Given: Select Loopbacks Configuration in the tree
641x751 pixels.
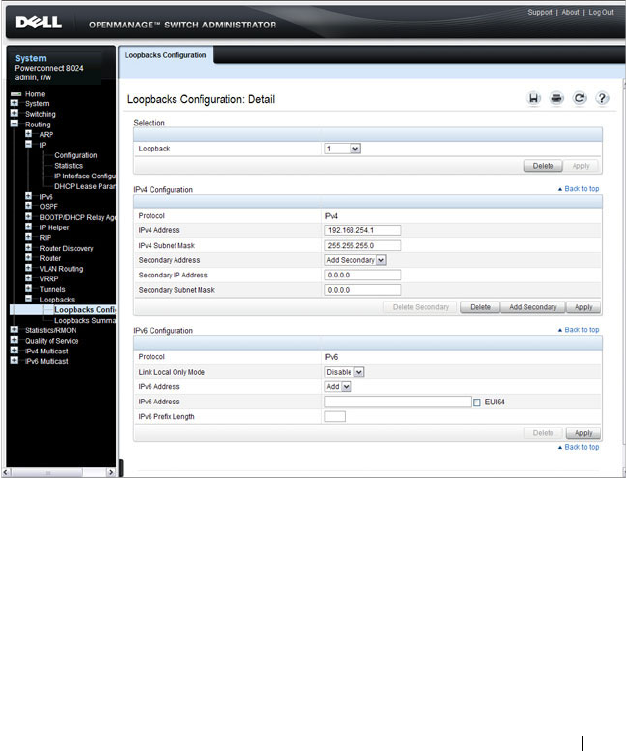Looking at the screenshot, I should coord(85,310).
